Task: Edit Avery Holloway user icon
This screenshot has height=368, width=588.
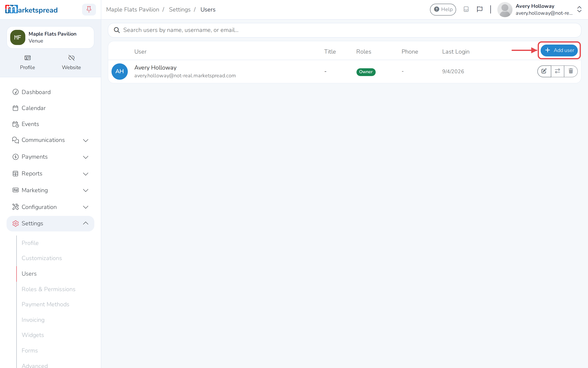Action: coord(544,71)
